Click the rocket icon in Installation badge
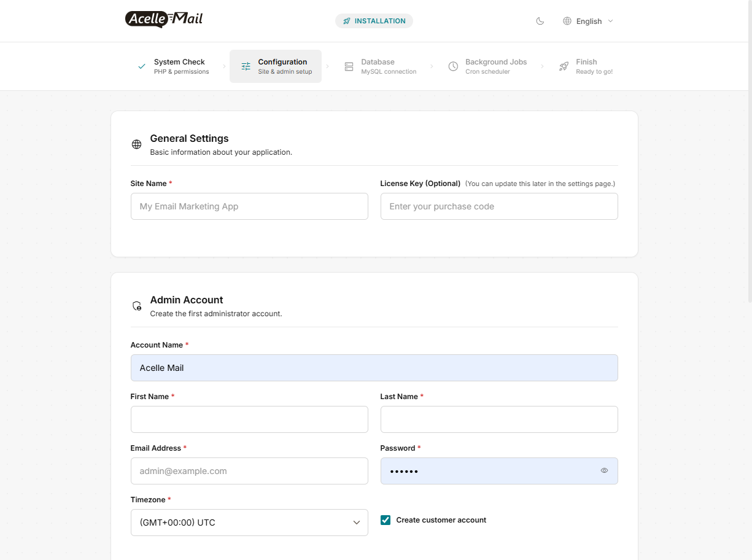 [347, 21]
